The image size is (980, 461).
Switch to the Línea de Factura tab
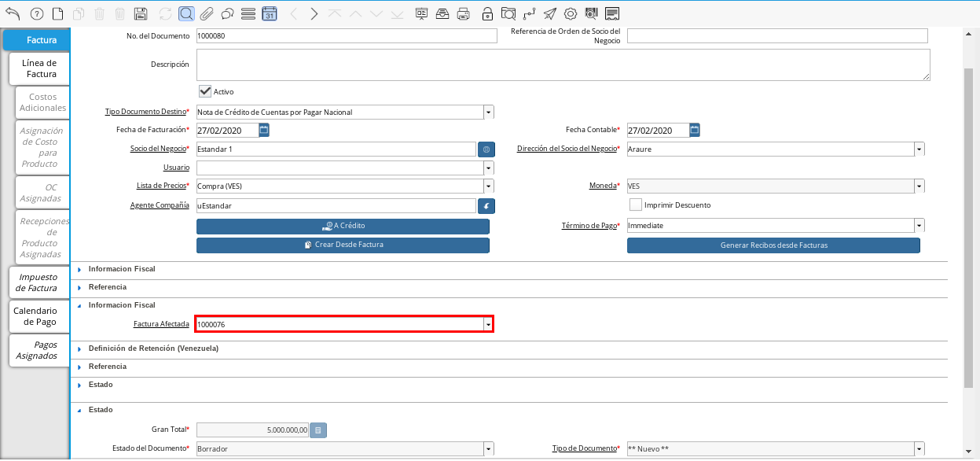(x=39, y=68)
